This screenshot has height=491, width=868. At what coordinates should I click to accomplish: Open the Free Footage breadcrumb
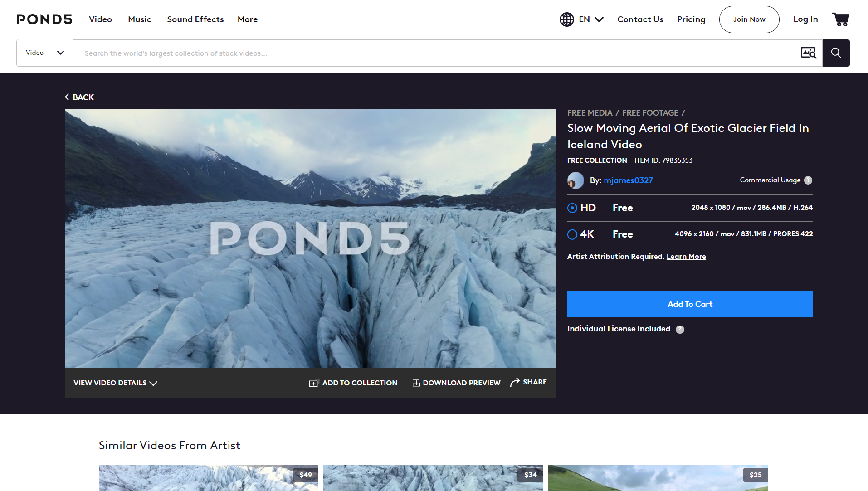650,113
